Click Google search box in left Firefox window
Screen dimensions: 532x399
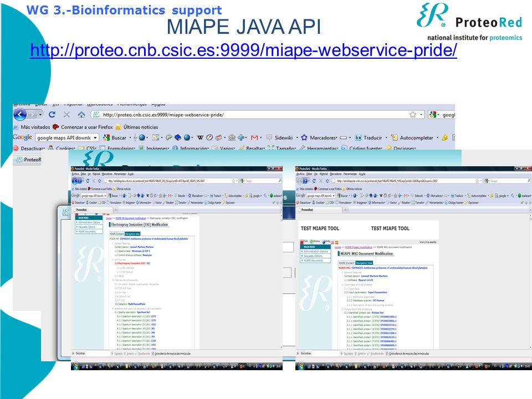(x=262, y=181)
